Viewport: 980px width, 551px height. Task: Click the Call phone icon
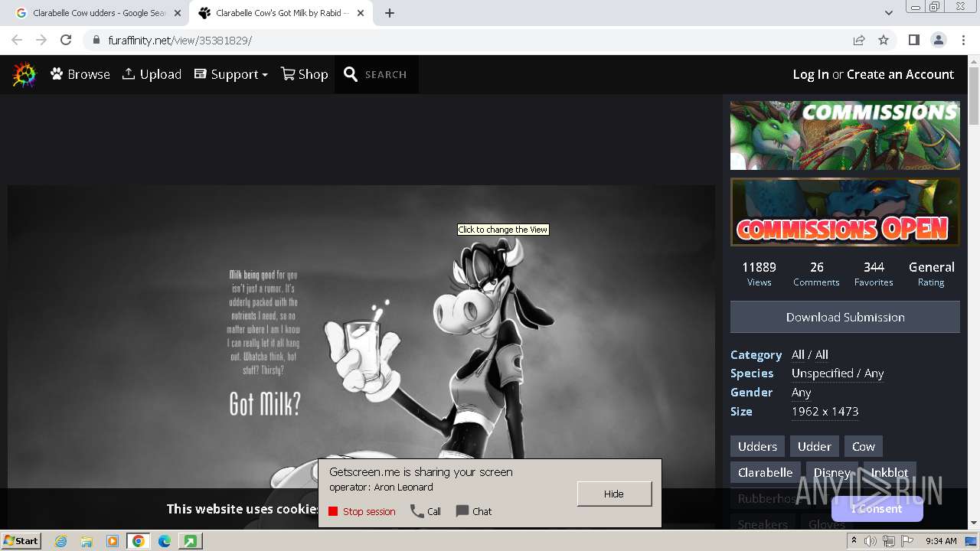(417, 511)
